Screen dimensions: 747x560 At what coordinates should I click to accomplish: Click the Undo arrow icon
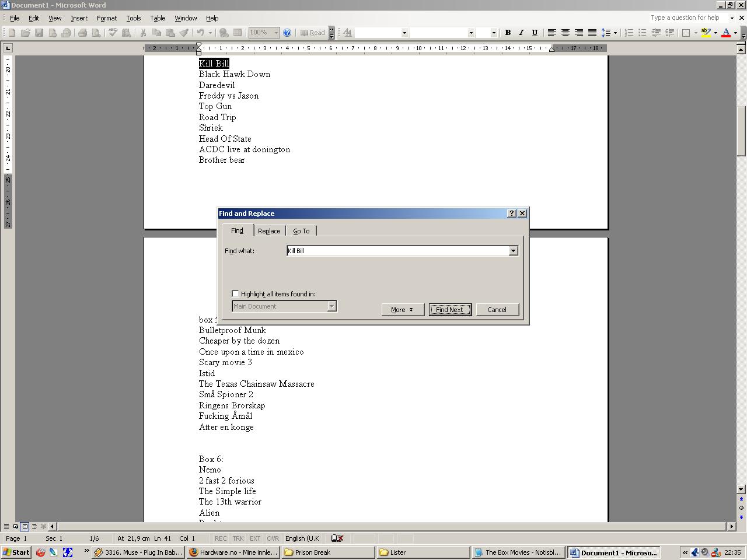(201, 33)
